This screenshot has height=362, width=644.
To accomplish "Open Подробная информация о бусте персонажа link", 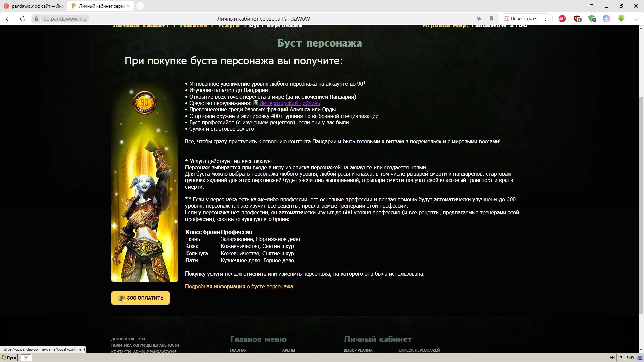I will coord(239,286).
